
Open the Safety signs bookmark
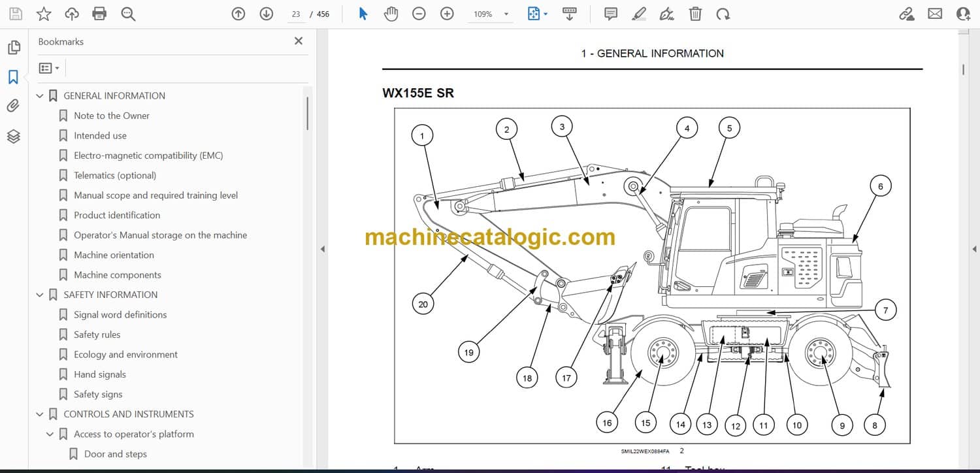(x=98, y=395)
